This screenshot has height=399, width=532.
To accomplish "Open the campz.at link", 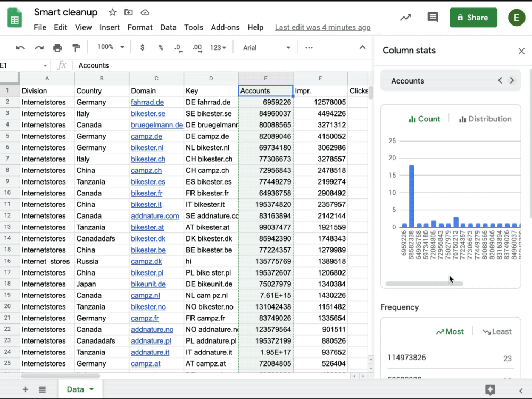I will 146,364.
